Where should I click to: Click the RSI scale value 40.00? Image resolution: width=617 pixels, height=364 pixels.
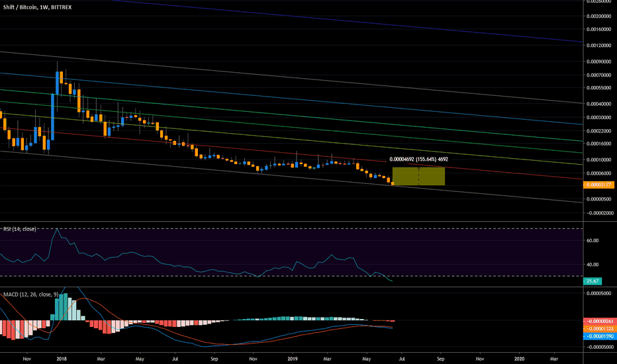593,265
